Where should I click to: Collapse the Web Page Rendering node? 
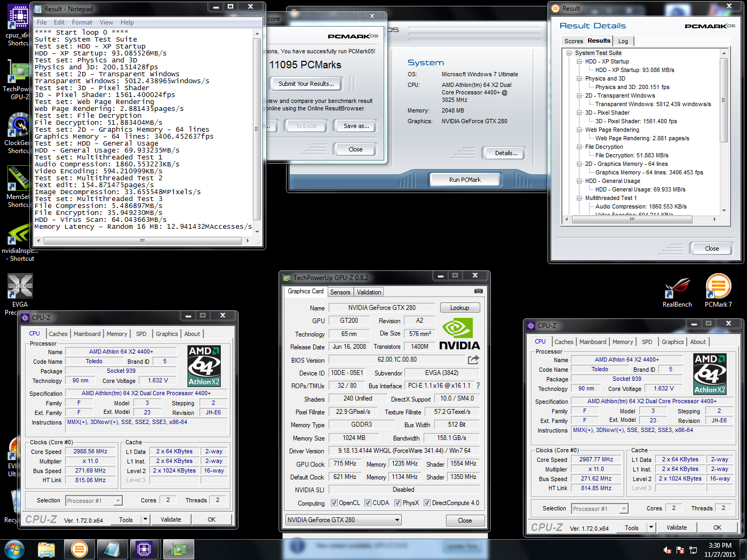pyautogui.click(x=579, y=130)
